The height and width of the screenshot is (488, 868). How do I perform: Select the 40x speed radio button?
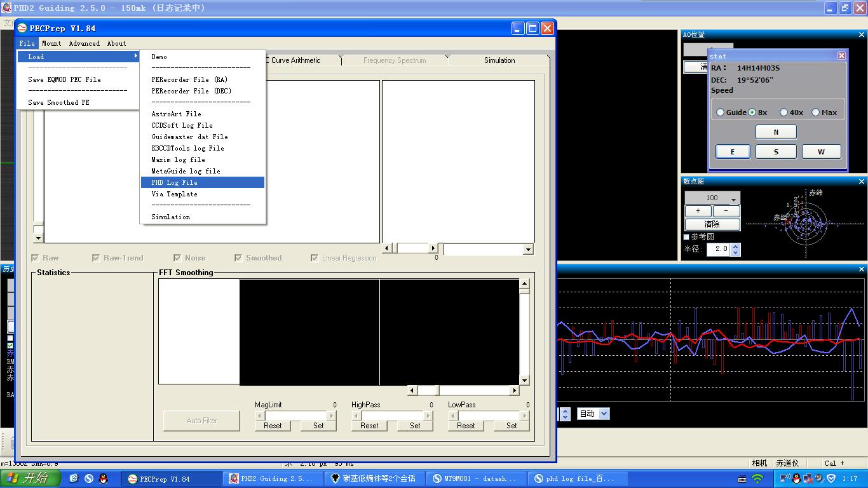click(x=783, y=112)
